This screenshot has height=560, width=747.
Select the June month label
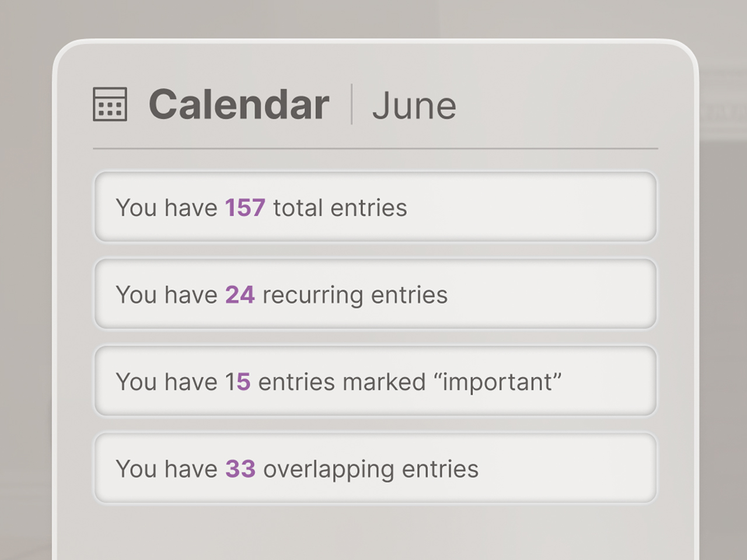[x=414, y=106]
